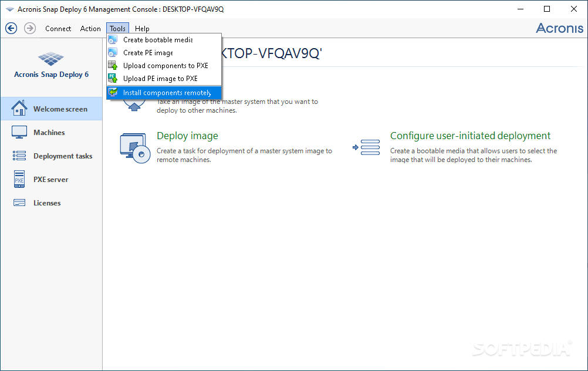Viewport: 588px width, 371px height.
Task: Click the Acronis brand logo
Action: point(559,28)
